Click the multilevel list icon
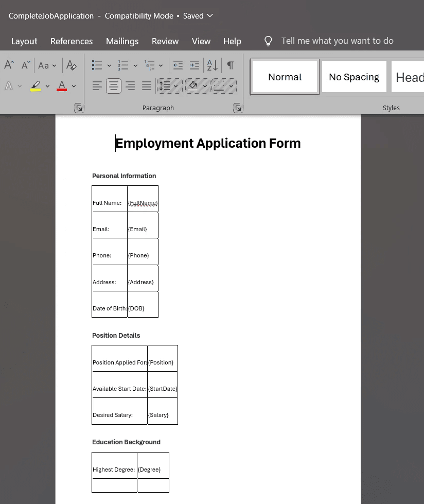The height and width of the screenshot is (504, 424). 149,65
